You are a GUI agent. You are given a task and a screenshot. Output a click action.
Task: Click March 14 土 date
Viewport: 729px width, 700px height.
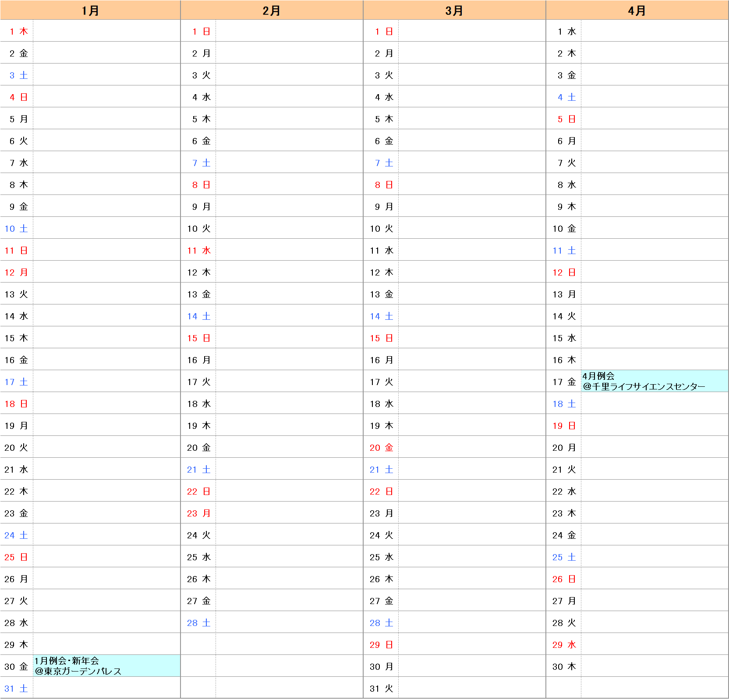381,316
